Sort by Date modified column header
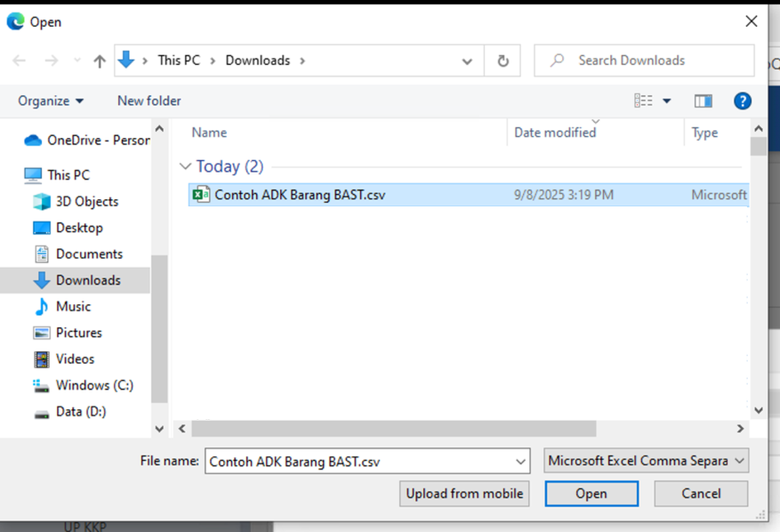 pyautogui.click(x=555, y=133)
